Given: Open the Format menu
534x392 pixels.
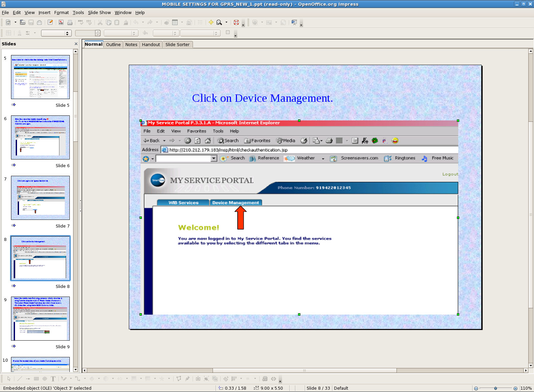Looking at the screenshot, I should [61, 13].
